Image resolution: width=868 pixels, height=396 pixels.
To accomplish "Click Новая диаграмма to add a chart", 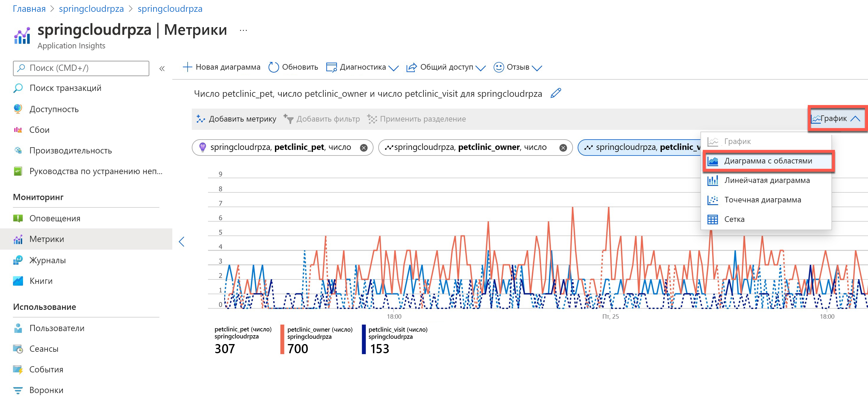I will pyautogui.click(x=221, y=67).
